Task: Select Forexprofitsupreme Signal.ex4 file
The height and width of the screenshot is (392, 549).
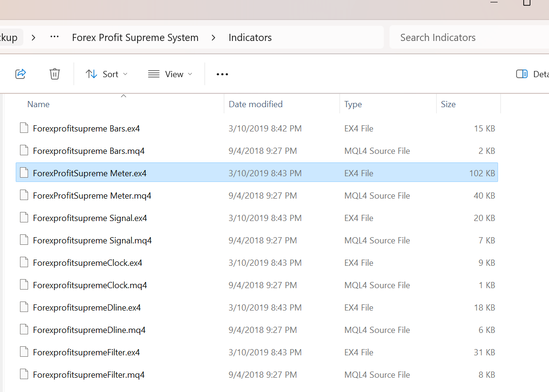Action: 257,218
